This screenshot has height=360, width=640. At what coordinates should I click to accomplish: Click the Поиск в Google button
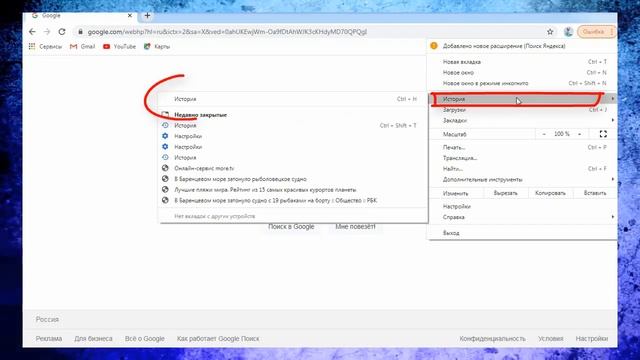[291, 227]
